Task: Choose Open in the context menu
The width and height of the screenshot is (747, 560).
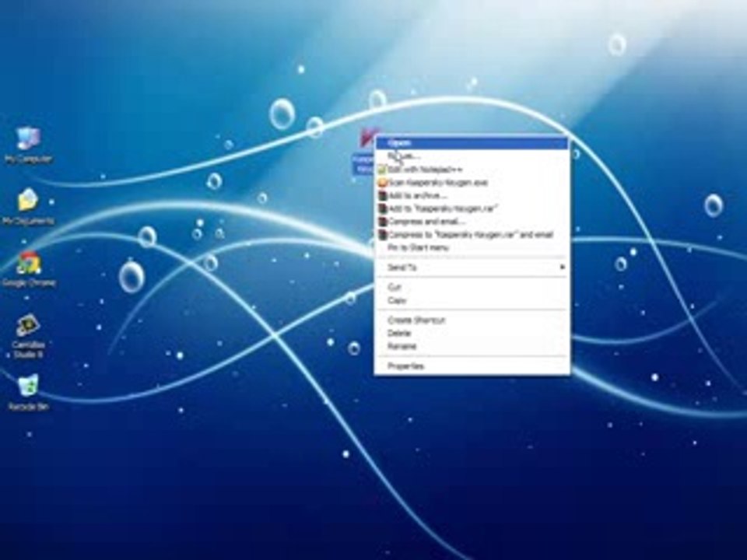Action: tap(472, 143)
